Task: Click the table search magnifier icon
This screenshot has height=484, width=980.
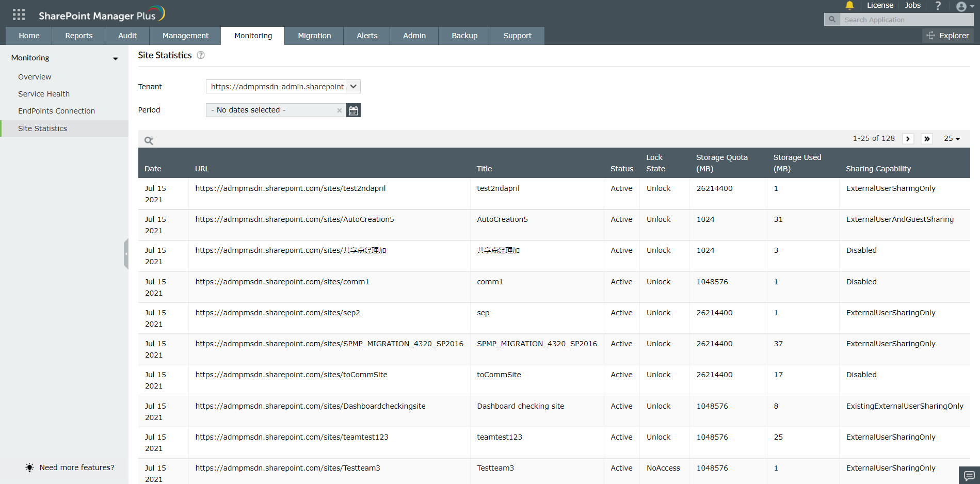Action: tap(149, 140)
